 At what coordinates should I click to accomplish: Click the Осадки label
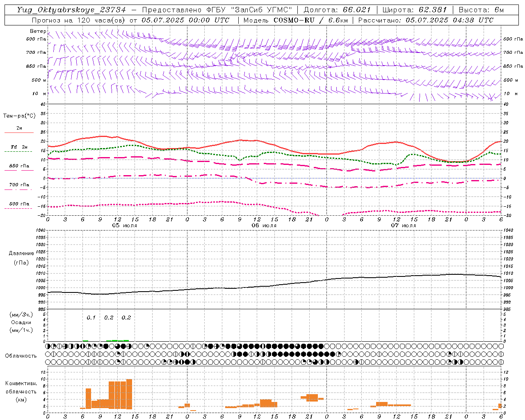[21, 322]
